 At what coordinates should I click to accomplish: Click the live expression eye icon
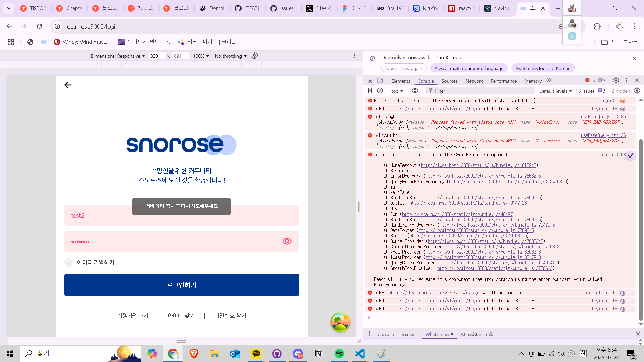[x=415, y=90]
